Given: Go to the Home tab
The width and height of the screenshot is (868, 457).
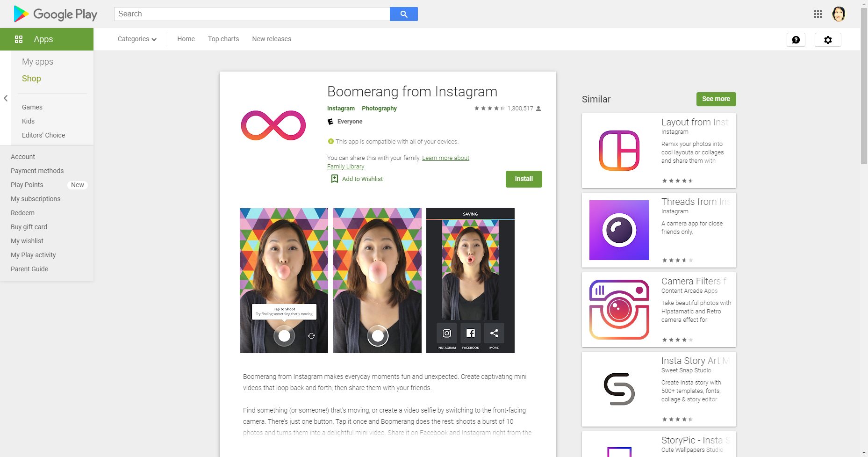Looking at the screenshot, I should pyautogui.click(x=186, y=39).
